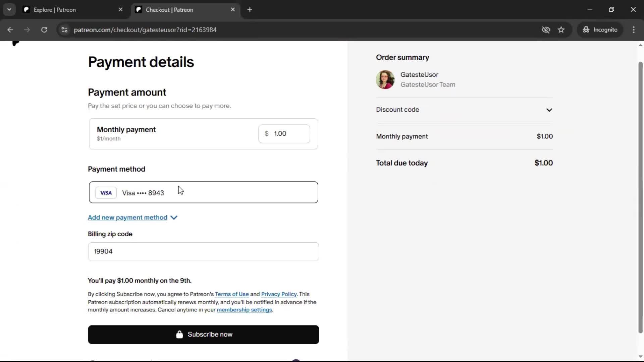The height and width of the screenshot is (362, 644).
Task: Click the Total due today $1.00 amount
Action: point(544,163)
